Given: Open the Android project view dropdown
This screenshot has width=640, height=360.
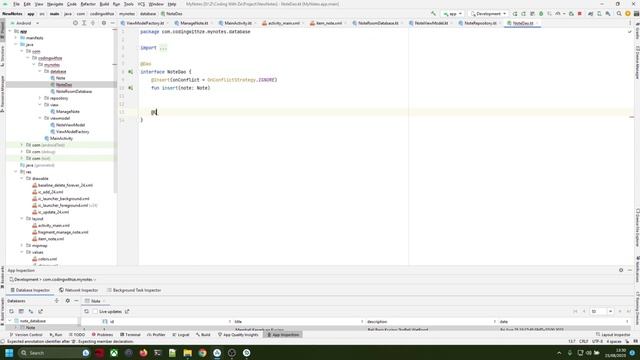Looking at the screenshot, I should click(x=25, y=23).
